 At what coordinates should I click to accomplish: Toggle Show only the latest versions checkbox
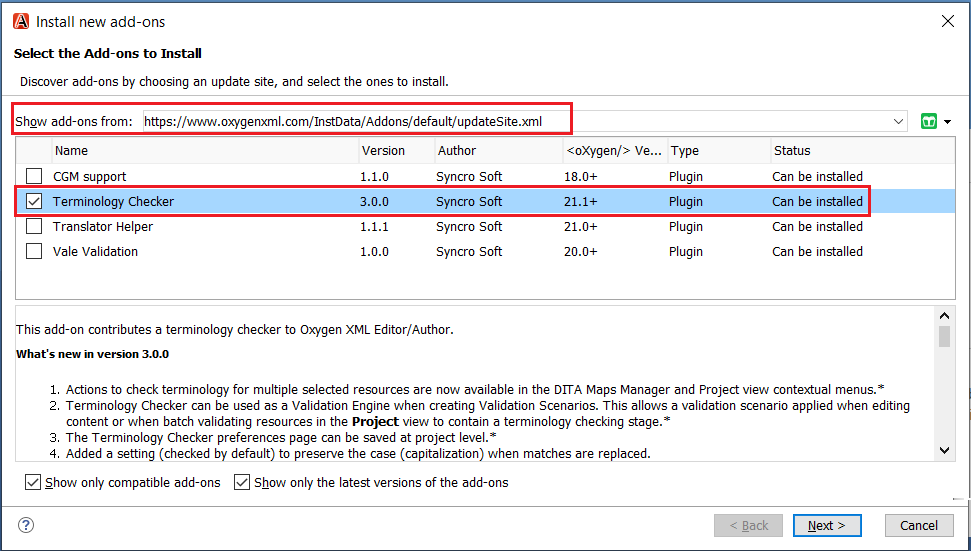[x=242, y=482]
